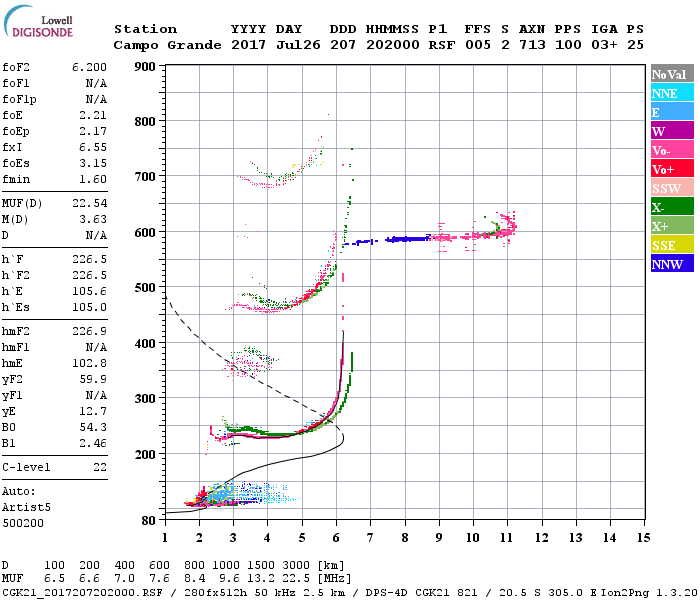This screenshot has height=600, width=700.
Task: Select the E light-blue legend swatch
Action: [672, 112]
